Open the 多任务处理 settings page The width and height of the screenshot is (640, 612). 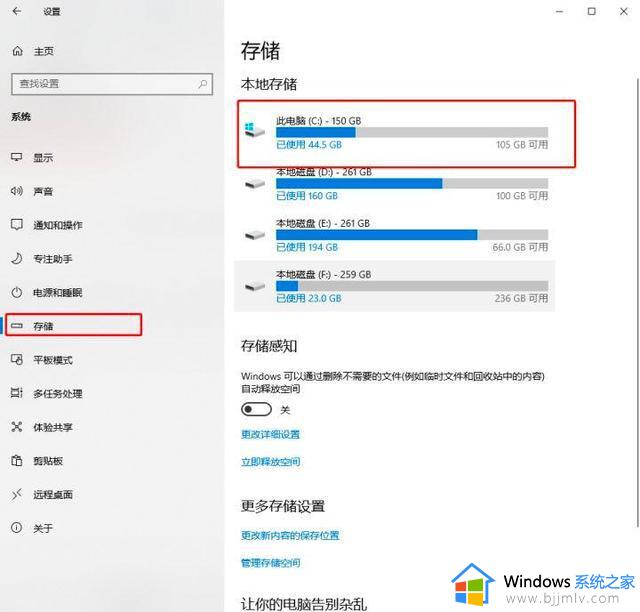58,394
